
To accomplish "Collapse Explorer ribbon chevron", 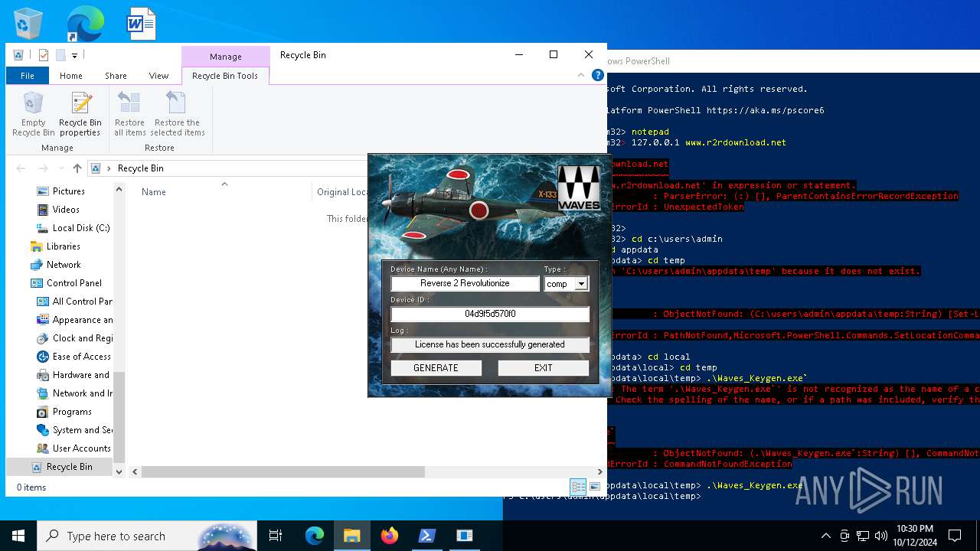I will click(581, 75).
